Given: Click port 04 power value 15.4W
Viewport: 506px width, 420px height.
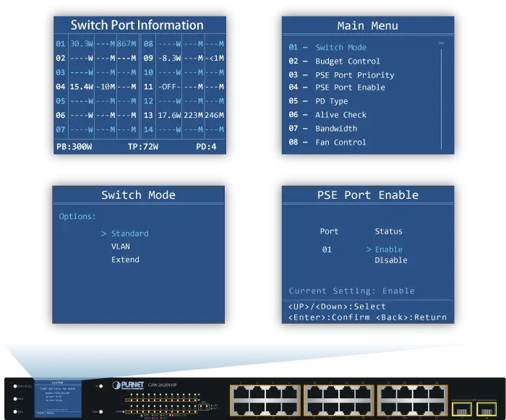Looking at the screenshot, I should coord(82,87).
